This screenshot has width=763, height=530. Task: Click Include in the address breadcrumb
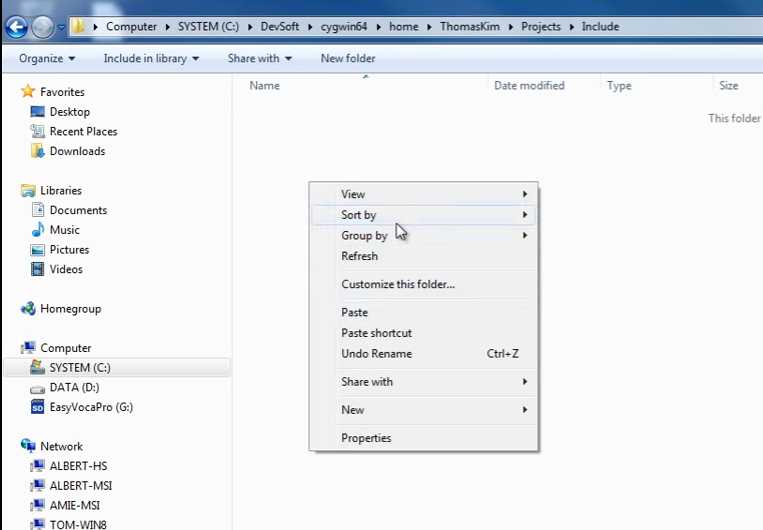600,26
